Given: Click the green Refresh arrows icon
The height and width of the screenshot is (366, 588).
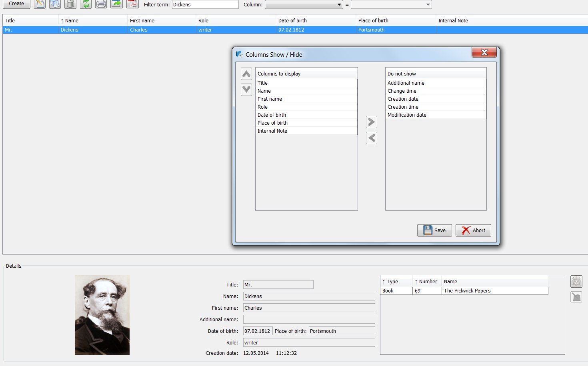Looking at the screenshot, I should pyautogui.click(x=86, y=4).
